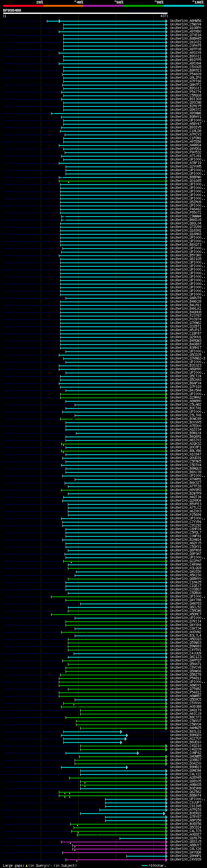Select the UniRef100_Q7RY87 label
Screen dimensions: 207x868
(186, 817)
